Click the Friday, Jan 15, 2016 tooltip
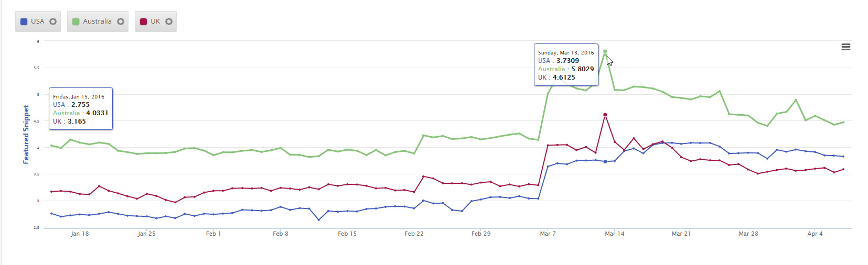The width and height of the screenshot is (868, 265). pos(81,109)
